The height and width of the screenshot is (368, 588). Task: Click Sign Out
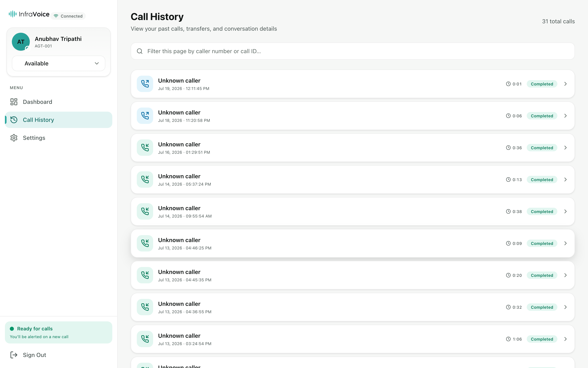(x=59, y=355)
